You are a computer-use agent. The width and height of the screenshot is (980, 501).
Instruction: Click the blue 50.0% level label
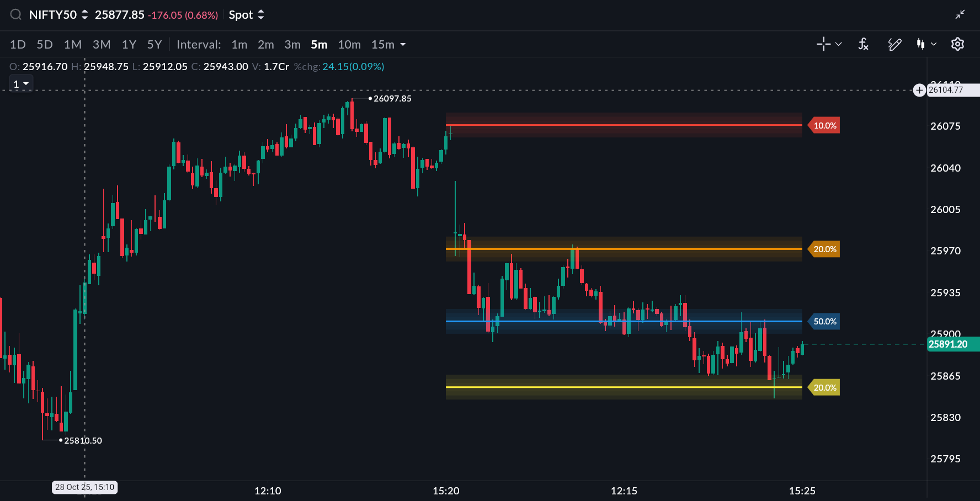point(824,321)
